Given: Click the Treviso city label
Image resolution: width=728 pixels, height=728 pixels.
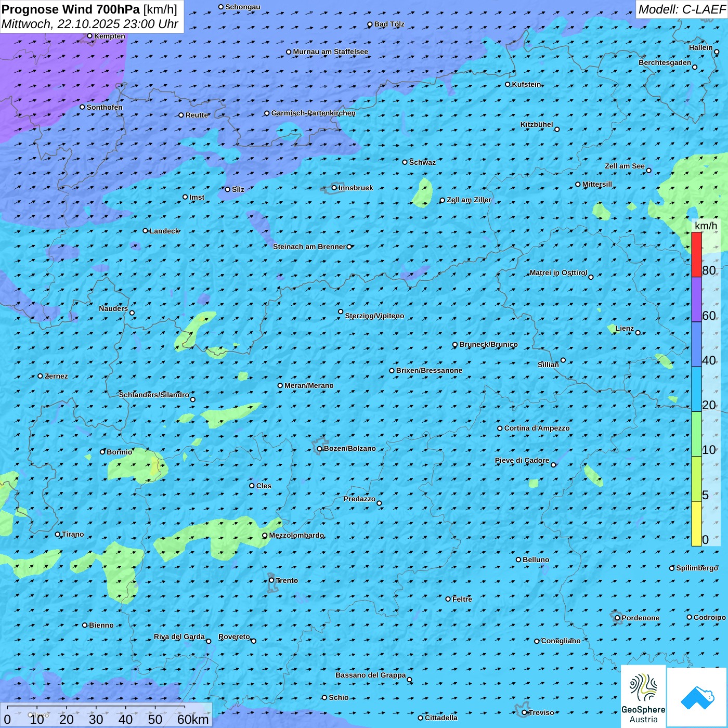Looking at the screenshot, I should [541, 712].
